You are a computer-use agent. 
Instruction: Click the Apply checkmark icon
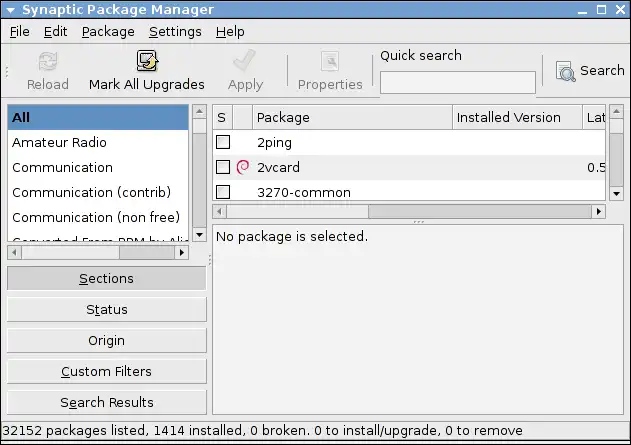click(x=244, y=61)
